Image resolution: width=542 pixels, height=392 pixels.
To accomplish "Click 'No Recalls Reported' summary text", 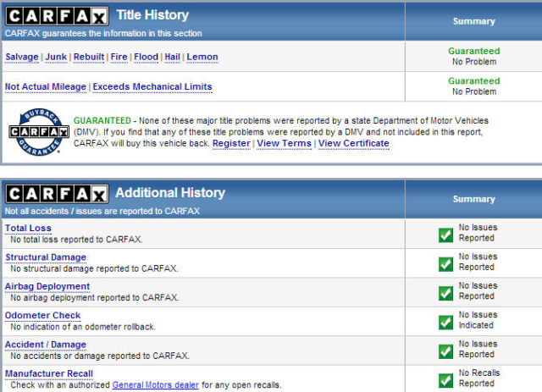I will tap(479, 378).
